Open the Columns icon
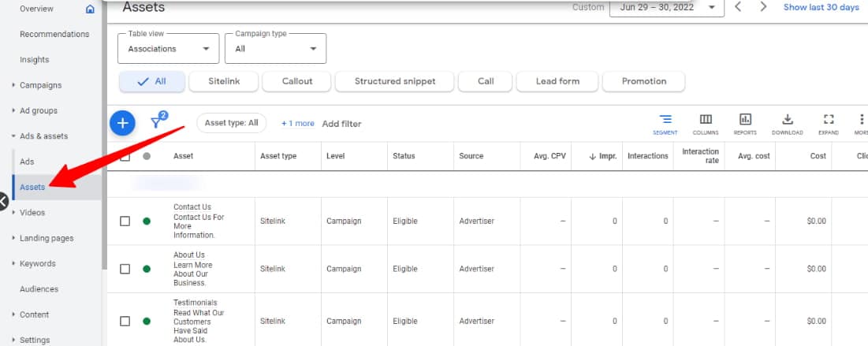Image resolution: width=868 pixels, height=346 pixels. [706, 122]
